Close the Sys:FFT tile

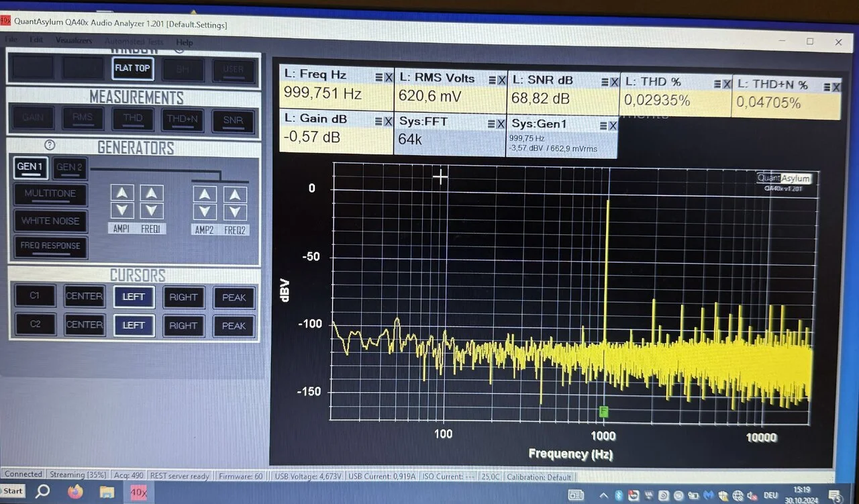(501, 123)
